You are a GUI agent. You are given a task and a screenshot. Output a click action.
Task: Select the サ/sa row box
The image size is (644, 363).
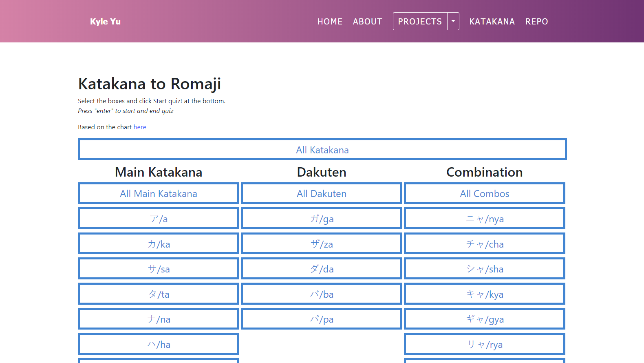(159, 269)
